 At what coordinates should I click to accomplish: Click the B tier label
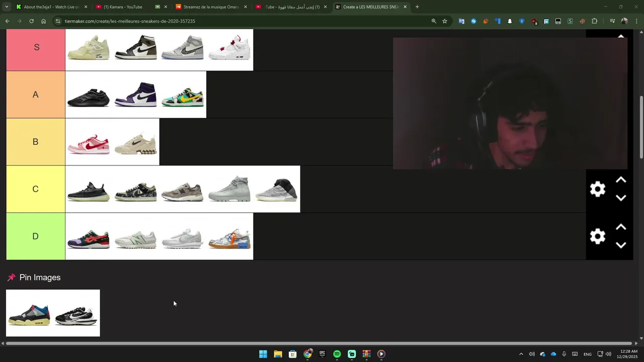click(x=36, y=142)
